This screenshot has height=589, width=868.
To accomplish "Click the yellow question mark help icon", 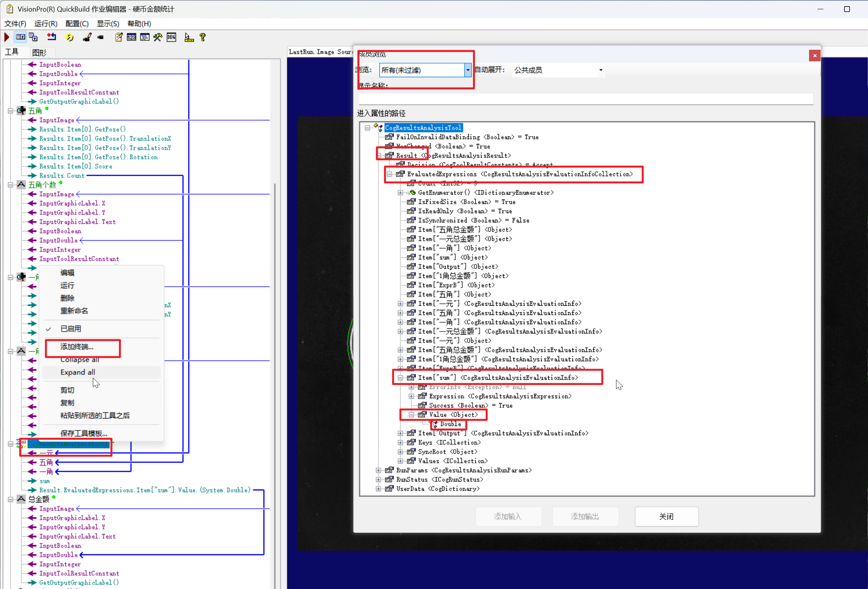I will [203, 37].
